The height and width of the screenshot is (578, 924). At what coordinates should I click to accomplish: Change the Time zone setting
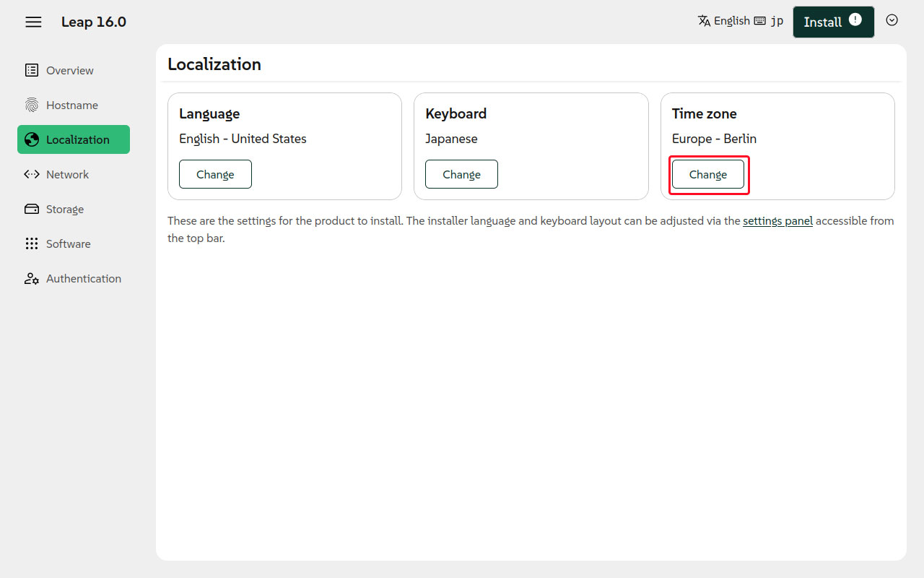[x=707, y=174]
